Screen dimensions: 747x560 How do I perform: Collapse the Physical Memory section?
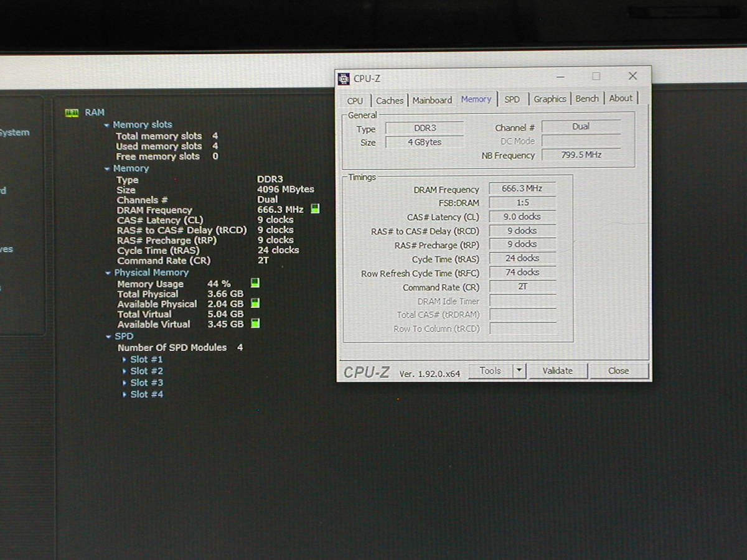[x=108, y=273]
